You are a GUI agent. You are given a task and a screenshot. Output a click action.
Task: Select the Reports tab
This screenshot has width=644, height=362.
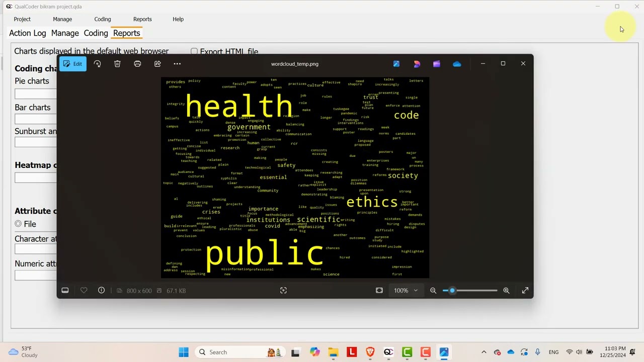[x=126, y=33]
